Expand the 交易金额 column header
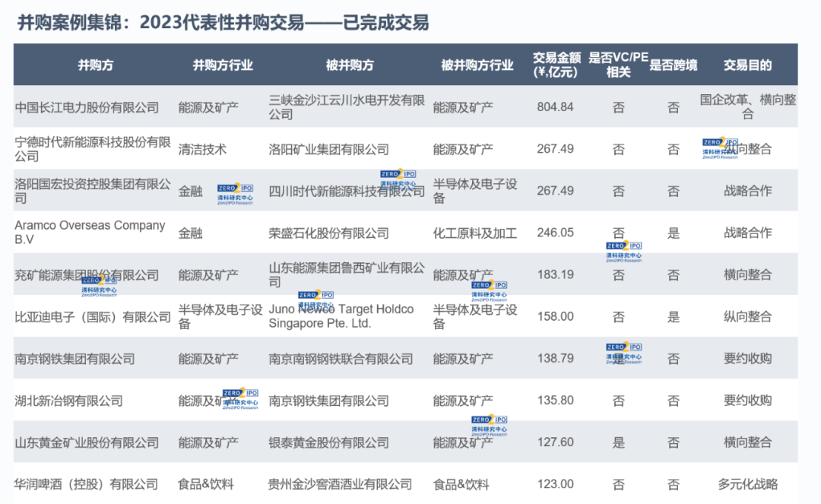This screenshot has width=821, height=504. [x=556, y=65]
